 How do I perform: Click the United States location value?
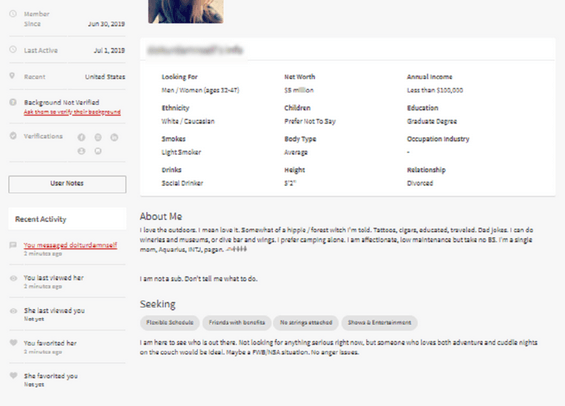click(105, 76)
